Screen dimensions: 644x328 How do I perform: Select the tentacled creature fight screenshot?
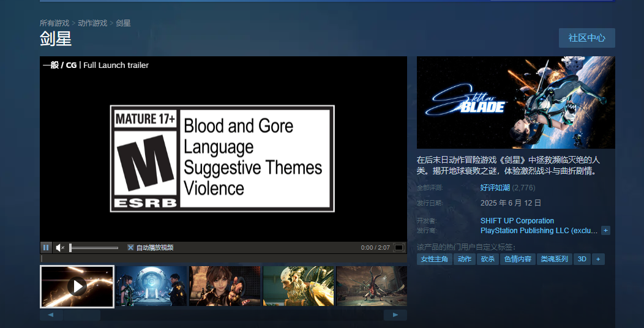click(x=372, y=286)
